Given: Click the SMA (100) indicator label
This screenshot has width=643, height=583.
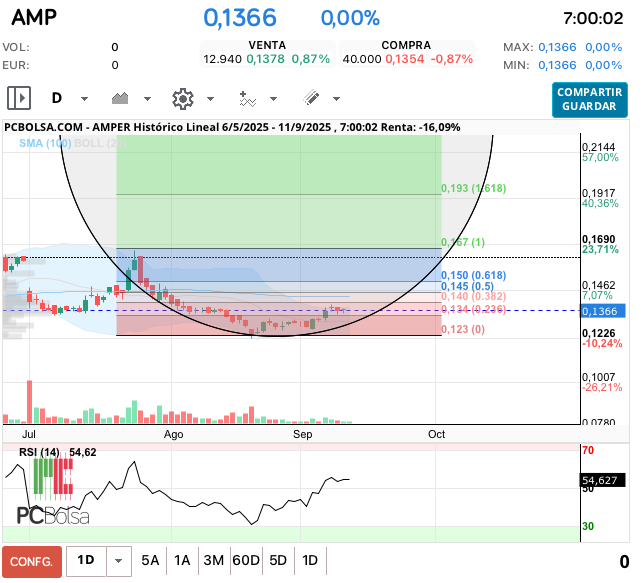Looking at the screenshot, I should click(45, 143).
